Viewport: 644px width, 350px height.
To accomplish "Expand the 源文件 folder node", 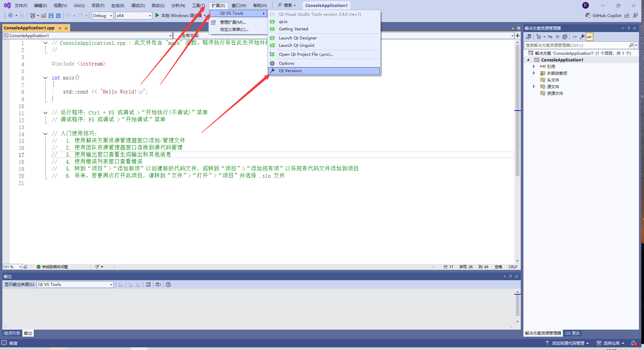I will coord(534,86).
